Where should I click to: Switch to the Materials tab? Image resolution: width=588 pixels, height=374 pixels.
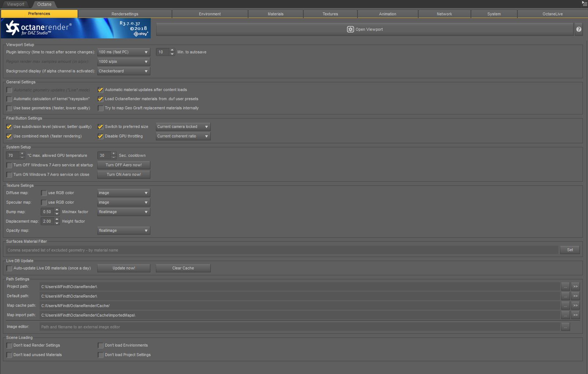[276, 14]
